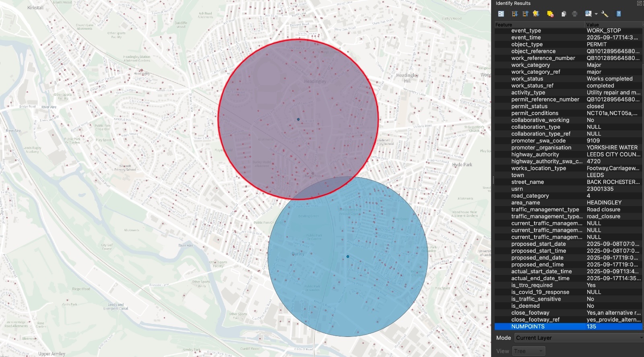Open the Mode dropdown showing Current Layer
The width and height of the screenshot is (644, 357).
(x=578, y=338)
